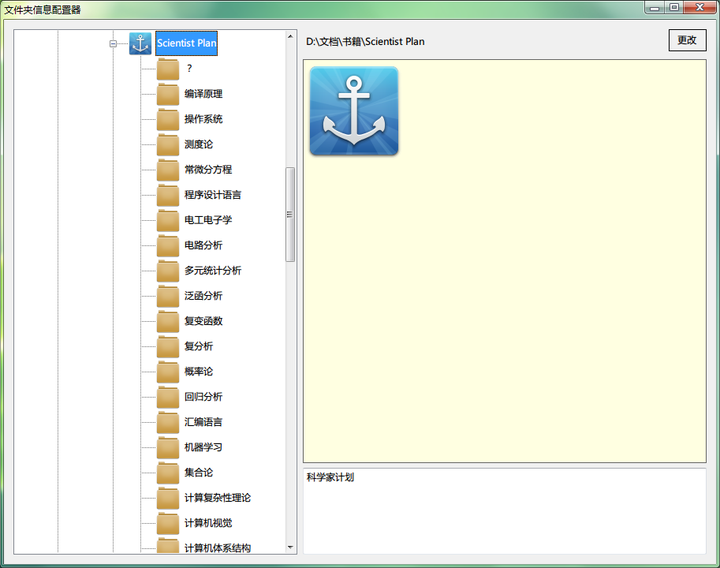Click the 科学家计划 description text field
720x568 pixels.
coord(504,511)
